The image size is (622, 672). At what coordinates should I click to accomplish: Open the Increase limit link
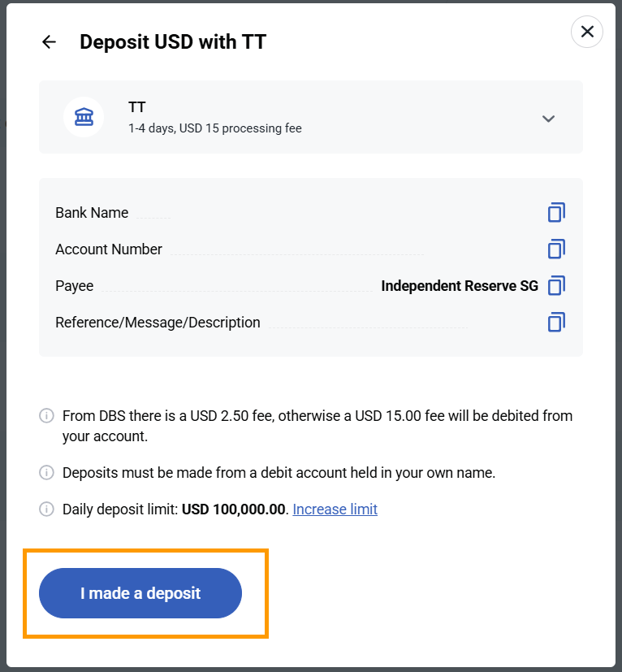[335, 509]
